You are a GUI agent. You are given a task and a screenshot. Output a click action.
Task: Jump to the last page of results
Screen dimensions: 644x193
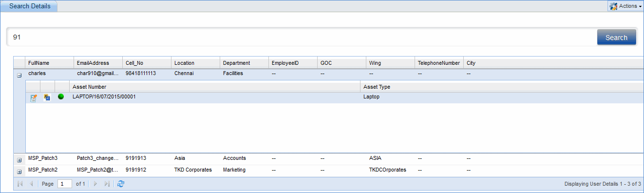point(107,184)
